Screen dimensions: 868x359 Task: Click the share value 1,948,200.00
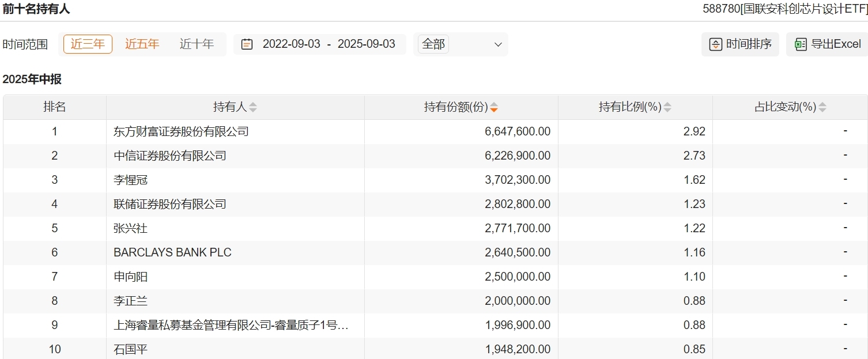(x=518, y=349)
